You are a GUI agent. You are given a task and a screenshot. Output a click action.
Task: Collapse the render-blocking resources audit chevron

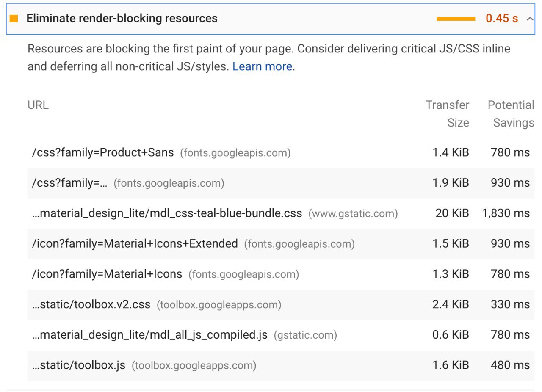[x=530, y=19]
